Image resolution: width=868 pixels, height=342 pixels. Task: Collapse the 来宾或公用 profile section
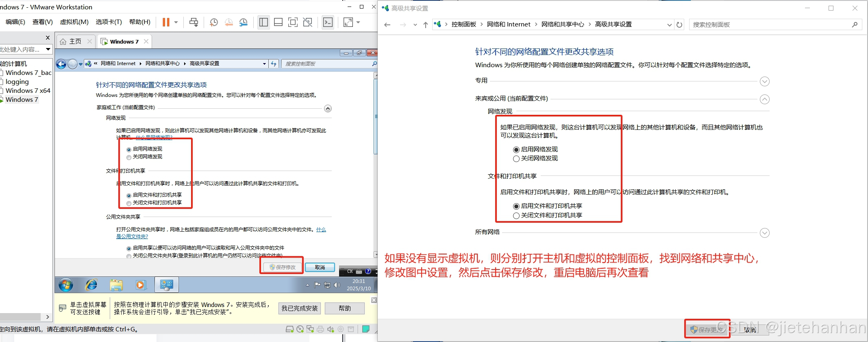pos(765,99)
